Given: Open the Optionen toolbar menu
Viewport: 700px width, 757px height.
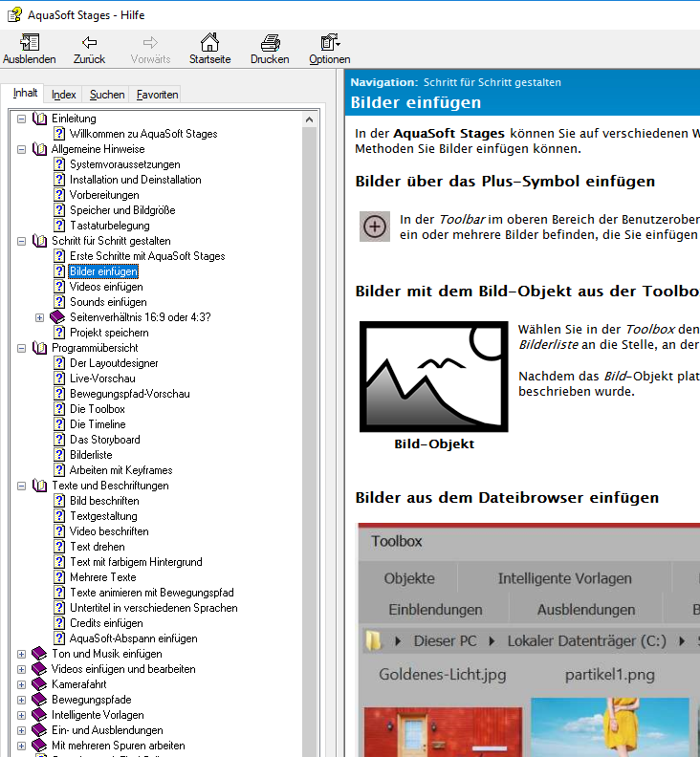Looking at the screenshot, I should [330, 43].
